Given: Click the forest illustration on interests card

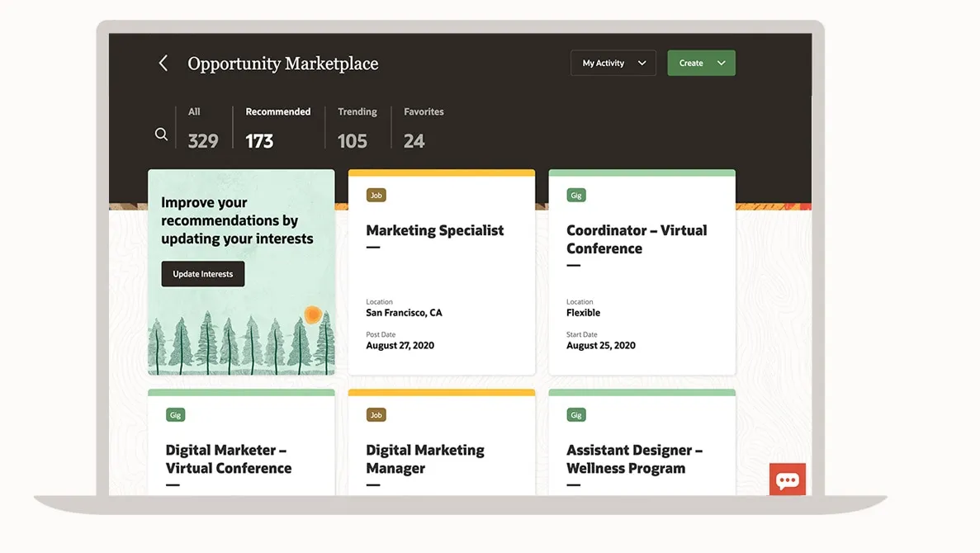Looking at the screenshot, I should 241,342.
